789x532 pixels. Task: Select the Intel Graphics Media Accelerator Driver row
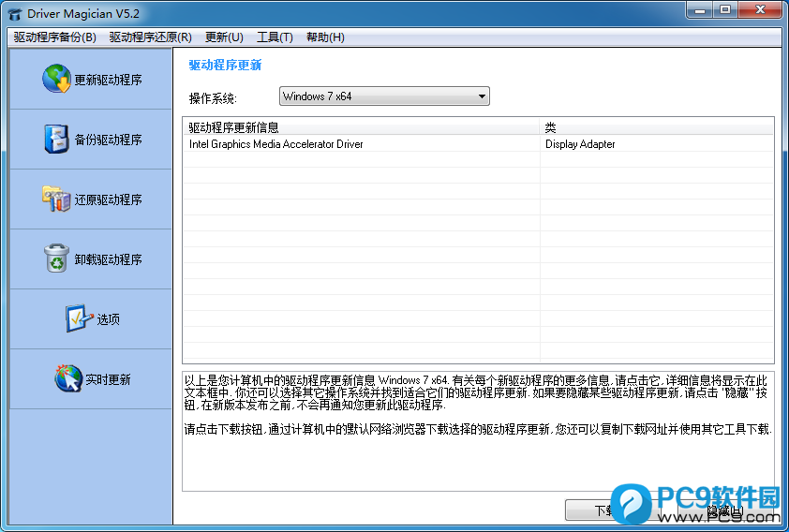tap(478, 144)
